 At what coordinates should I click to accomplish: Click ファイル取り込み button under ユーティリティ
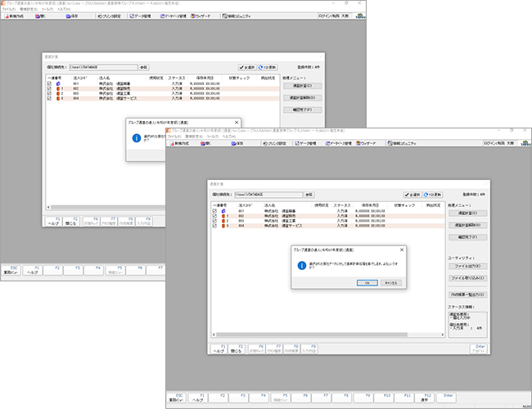[x=467, y=278]
